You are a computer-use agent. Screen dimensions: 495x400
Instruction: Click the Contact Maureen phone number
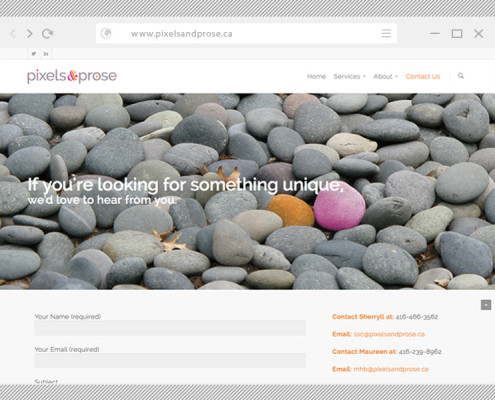click(420, 351)
